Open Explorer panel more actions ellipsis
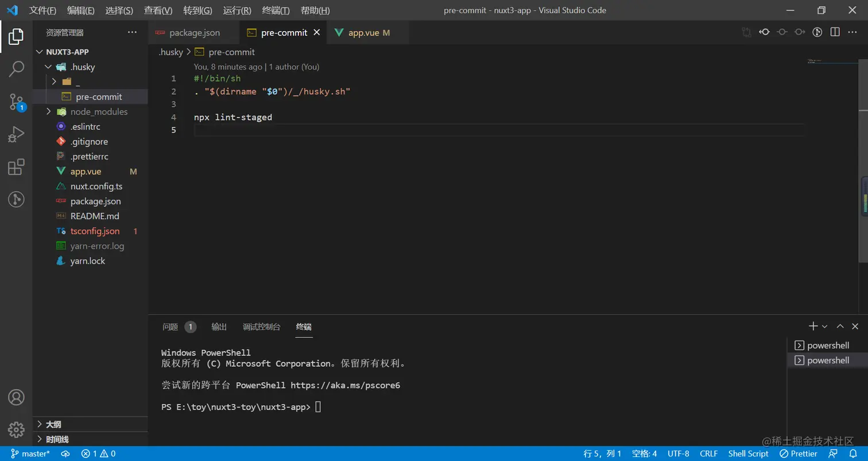Image resolution: width=868 pixels, height=461 pixels. [x=133, y=33]
